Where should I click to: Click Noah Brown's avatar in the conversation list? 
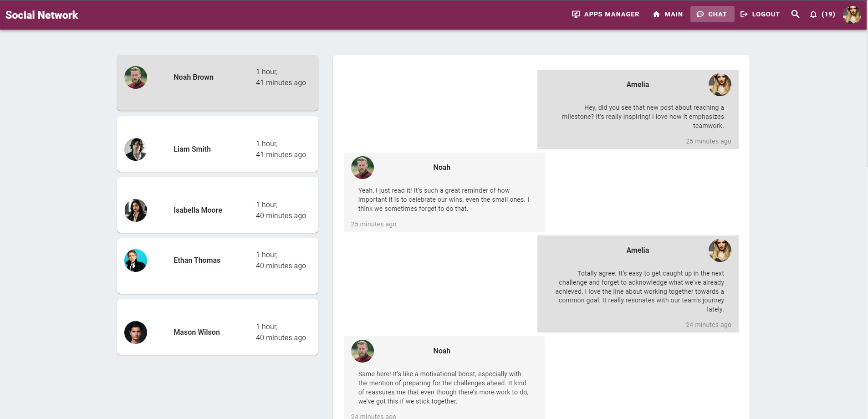point(136,77)
